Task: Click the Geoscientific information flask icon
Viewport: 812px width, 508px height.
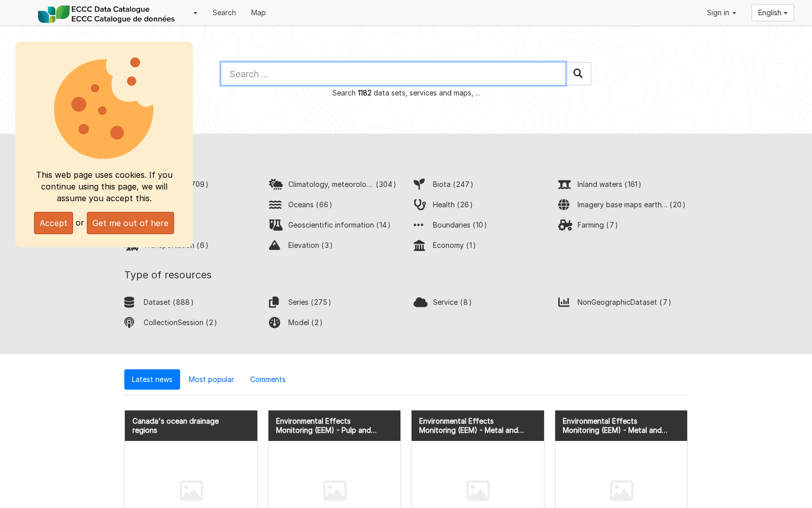Action: tap(276, 225)
